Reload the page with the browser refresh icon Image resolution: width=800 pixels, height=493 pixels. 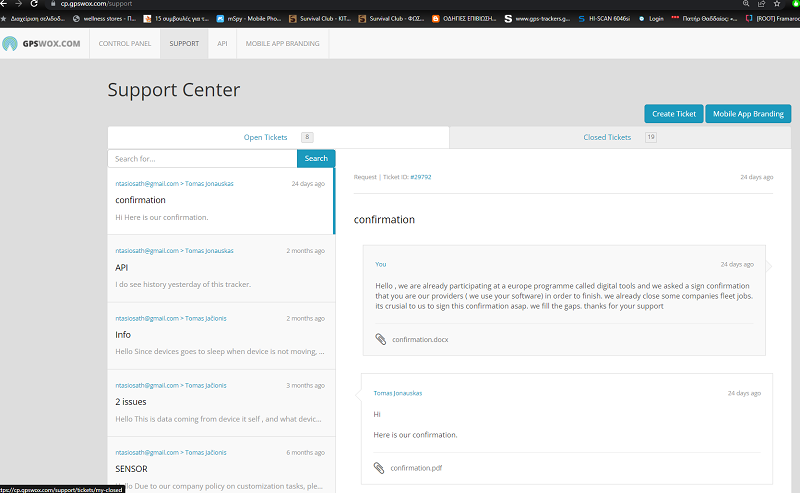click(x=33, y=4)
